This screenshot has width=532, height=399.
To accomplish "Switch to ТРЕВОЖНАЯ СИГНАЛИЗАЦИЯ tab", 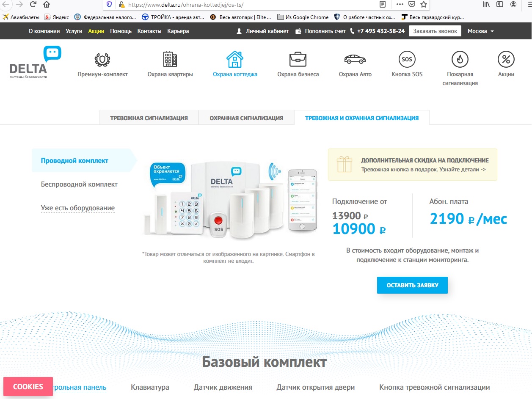I will tap(149, 118).
